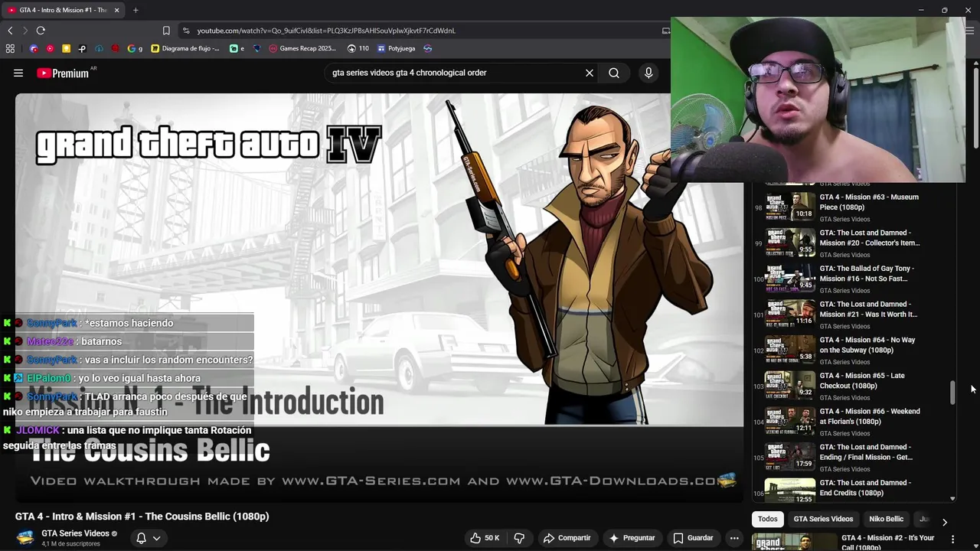
Task: Click the video player to pause
Action: (x=379, y=298)
